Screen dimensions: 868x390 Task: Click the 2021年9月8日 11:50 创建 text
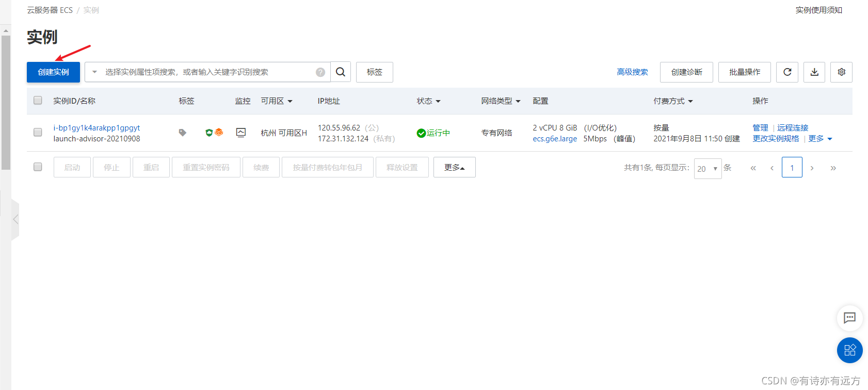pyautogui.click(x=697, y=139)
